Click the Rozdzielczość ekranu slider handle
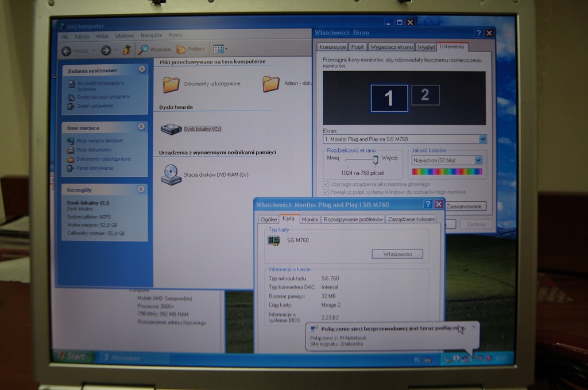 tap(376, 160)
